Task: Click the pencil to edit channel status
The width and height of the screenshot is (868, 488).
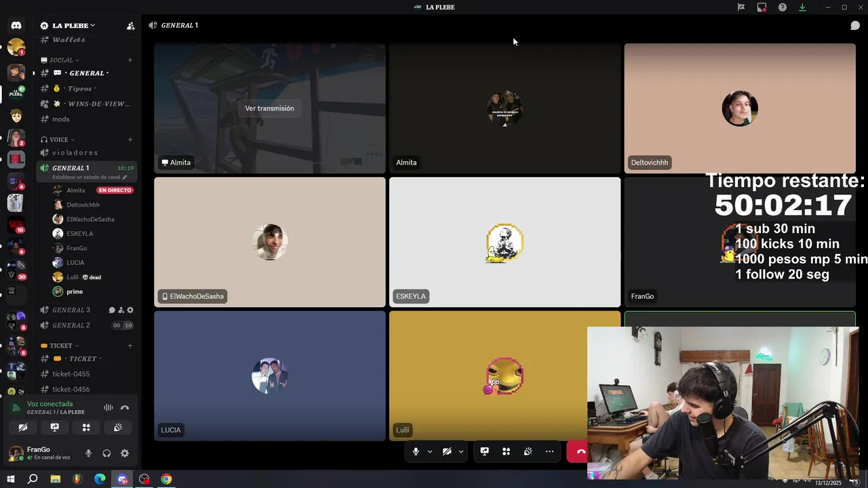Action: coord(125,178)
